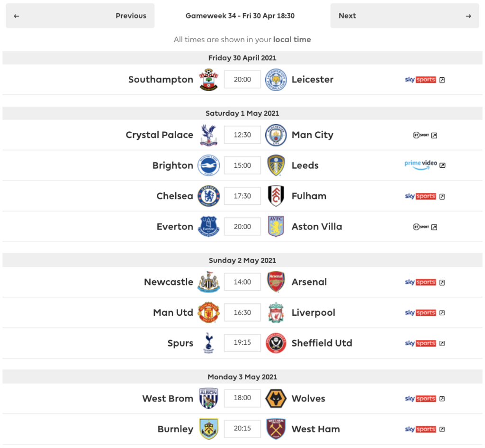Viewport: 485px width, 448px height.
Task: Go to the Next gameweek
Action: pos(404,16)
